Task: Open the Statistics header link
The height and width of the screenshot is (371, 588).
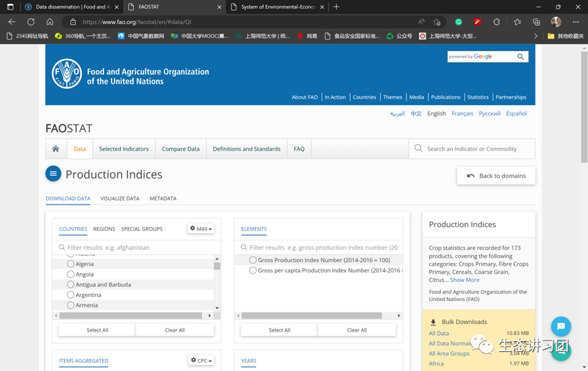Action: (x=478, y=97)
